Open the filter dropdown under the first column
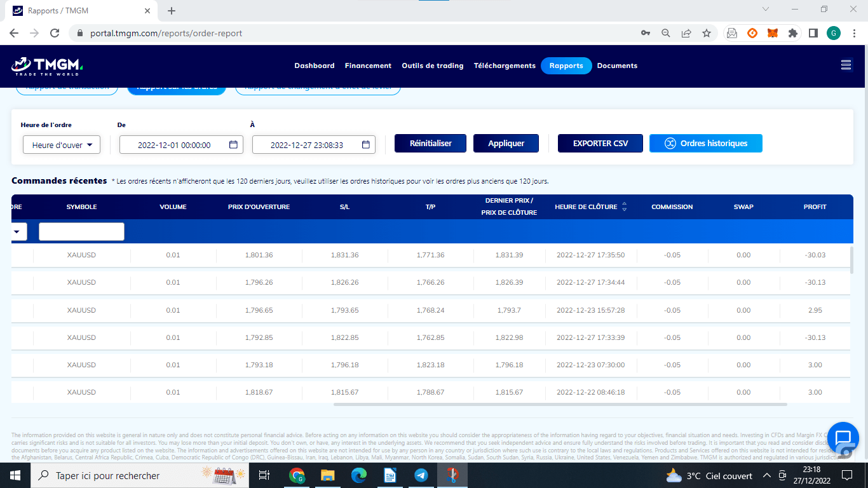The width and height of the screenshot is (868, 488). 19,232
